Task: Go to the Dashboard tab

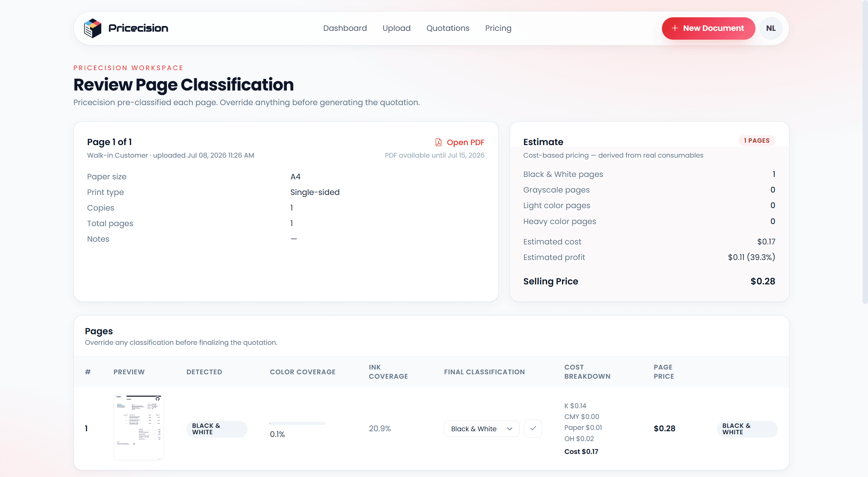Action: [x=345, y=28]
